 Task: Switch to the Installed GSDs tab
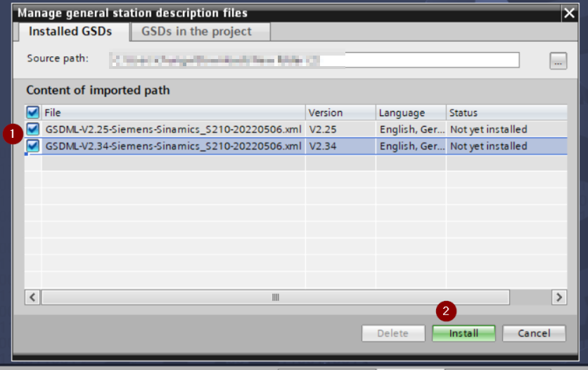pos(70,32)
